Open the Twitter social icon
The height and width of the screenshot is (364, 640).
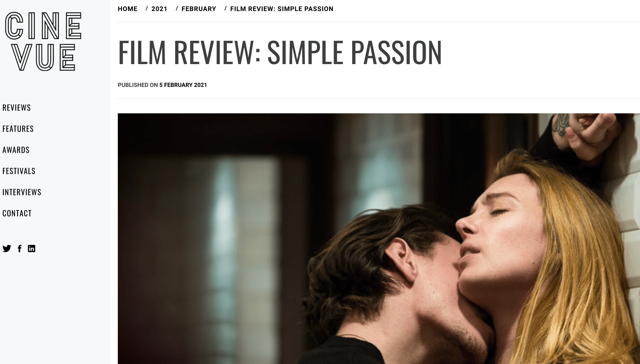point(7,249)
